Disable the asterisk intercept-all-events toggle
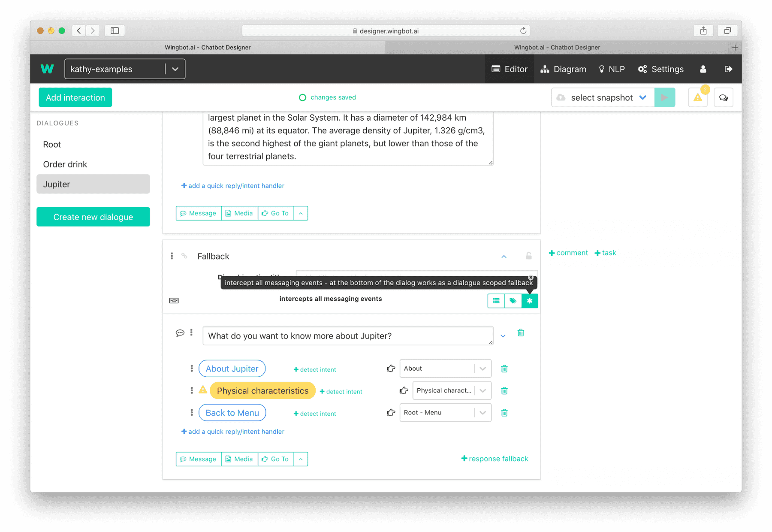This screenshot has width=772, height=532. pyautogui.click(x=530, y=301)
